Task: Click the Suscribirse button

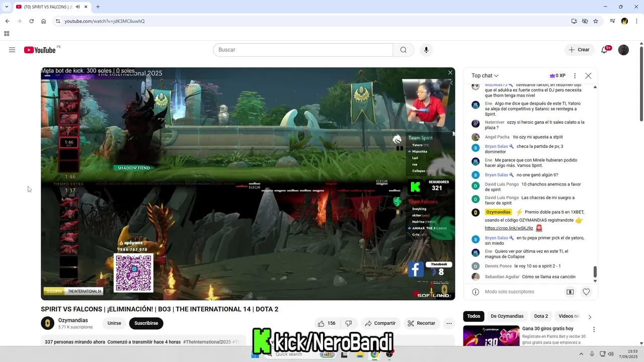Action: [x=146, y=323]
